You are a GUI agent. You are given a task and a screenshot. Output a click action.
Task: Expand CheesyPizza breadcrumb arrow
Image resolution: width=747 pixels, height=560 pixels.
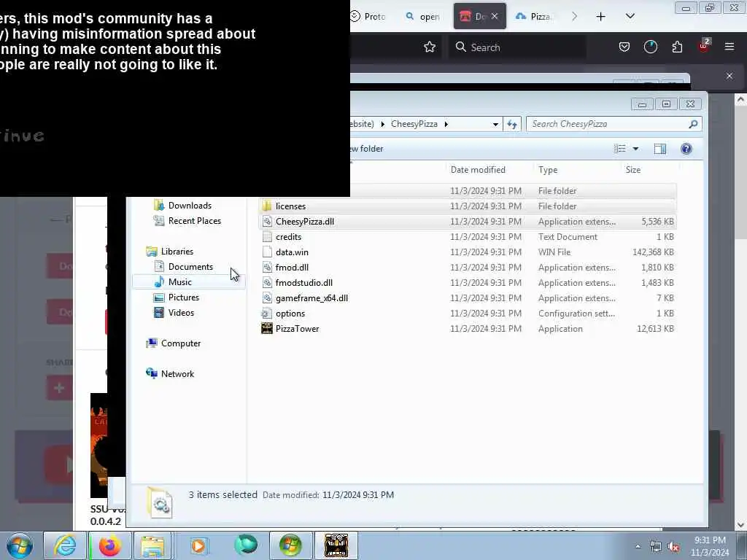pos(446,124)
